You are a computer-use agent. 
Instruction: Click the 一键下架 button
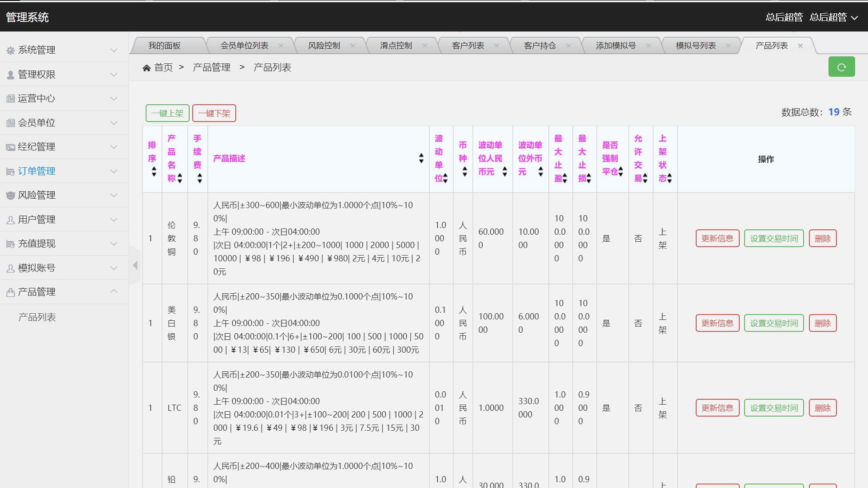tap(214, 113)
